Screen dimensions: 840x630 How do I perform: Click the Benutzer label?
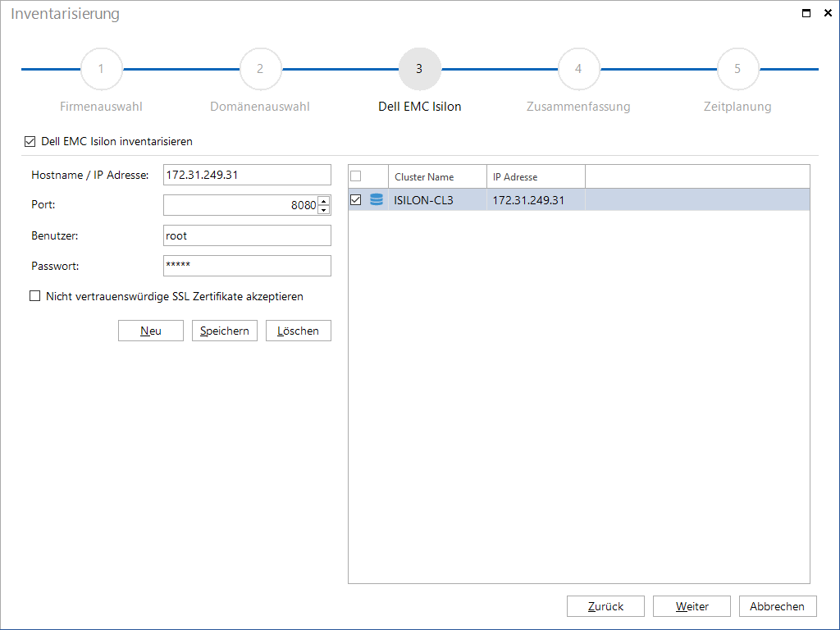tap(55, 235)
